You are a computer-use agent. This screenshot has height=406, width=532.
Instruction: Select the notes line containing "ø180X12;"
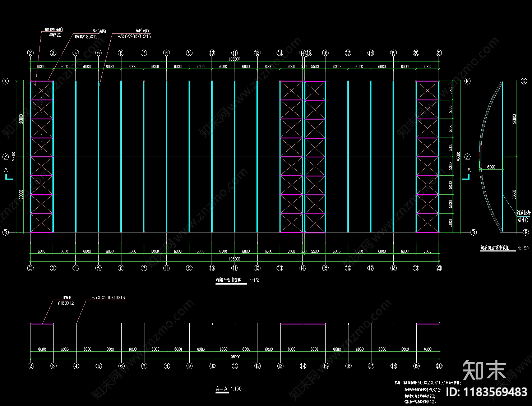click(x=423, y=390)
